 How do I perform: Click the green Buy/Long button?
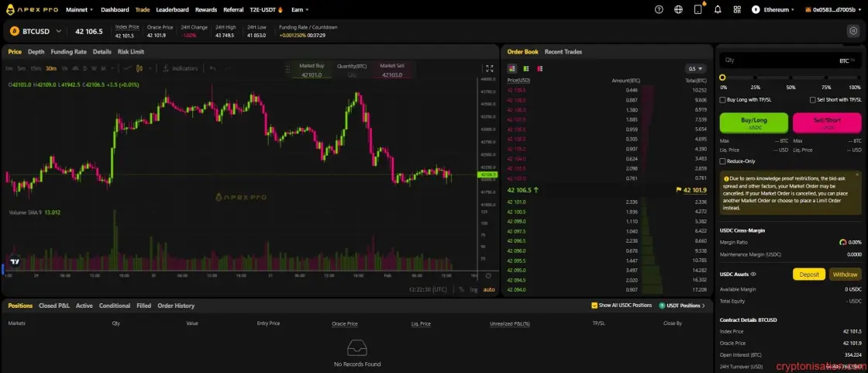tap(753, 123)
